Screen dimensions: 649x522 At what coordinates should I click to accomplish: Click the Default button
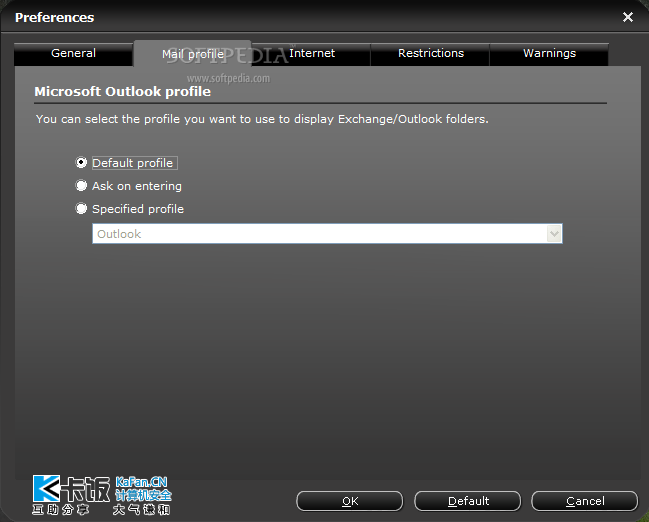click(x=468, y=501)
